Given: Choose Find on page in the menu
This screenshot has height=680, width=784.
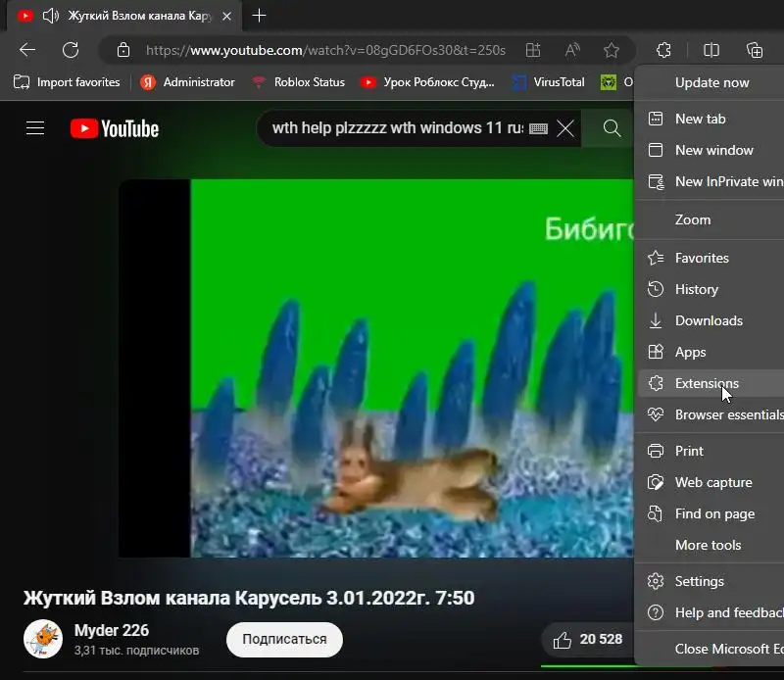Looking at the screenshot, I should click(x=711, y=514).
